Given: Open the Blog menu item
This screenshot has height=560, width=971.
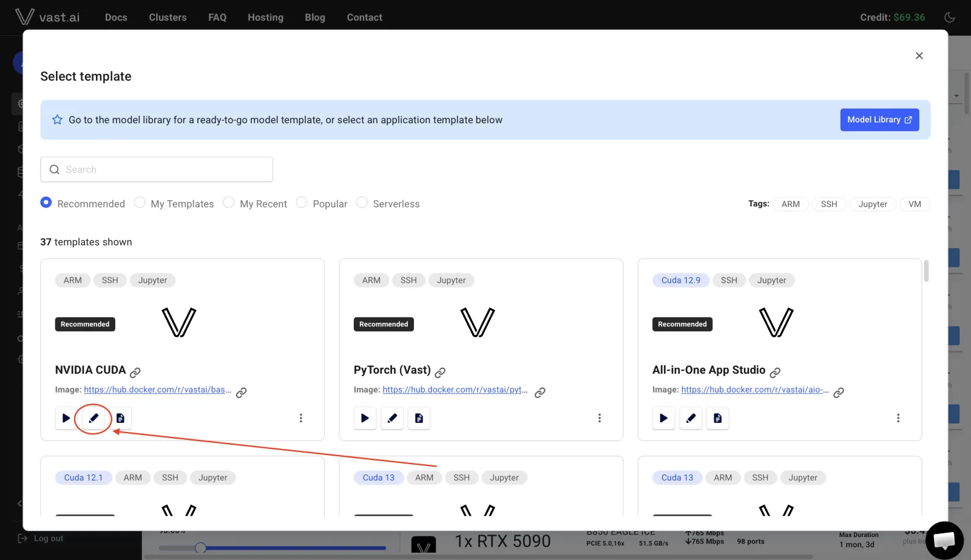Looking at the screenshot, I should (315, 18).
